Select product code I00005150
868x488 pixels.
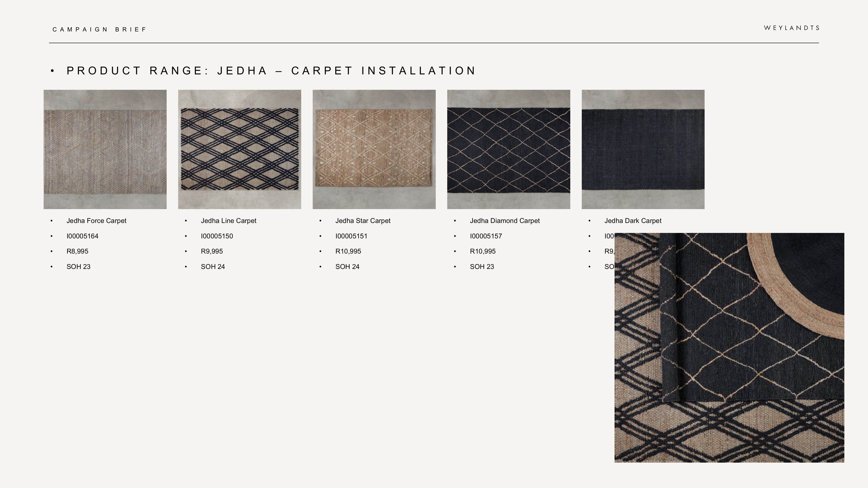[217, 236]
